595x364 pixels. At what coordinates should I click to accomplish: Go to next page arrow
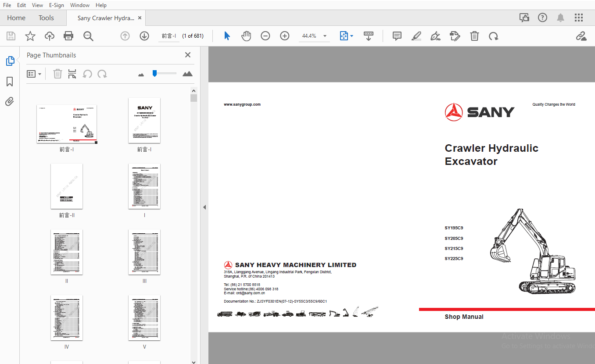(144, 36)
